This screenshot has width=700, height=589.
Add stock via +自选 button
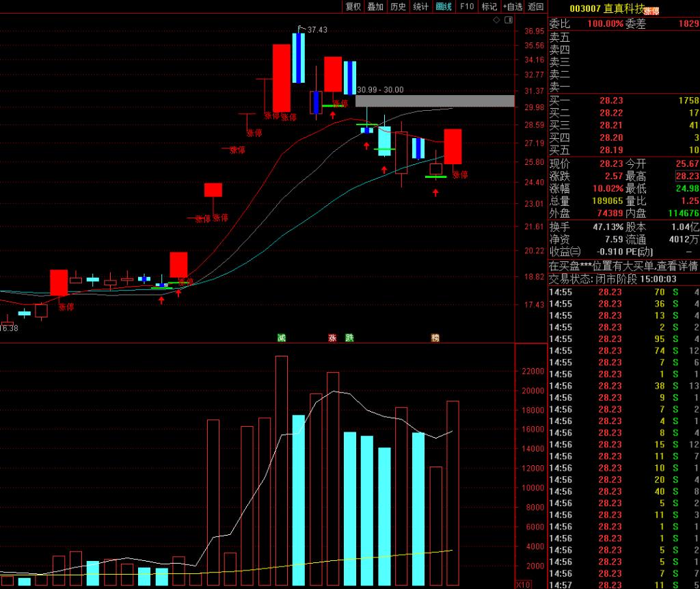513,7
